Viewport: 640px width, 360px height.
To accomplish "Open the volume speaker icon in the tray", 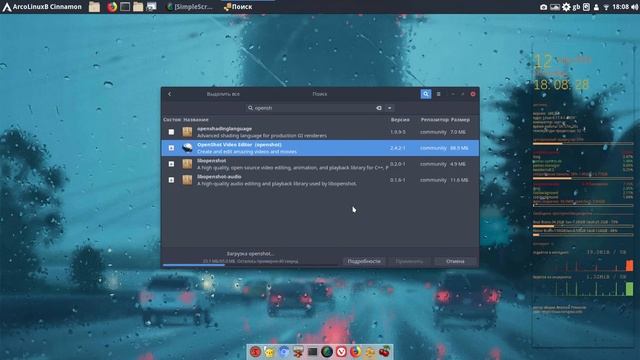I will 635,7.
